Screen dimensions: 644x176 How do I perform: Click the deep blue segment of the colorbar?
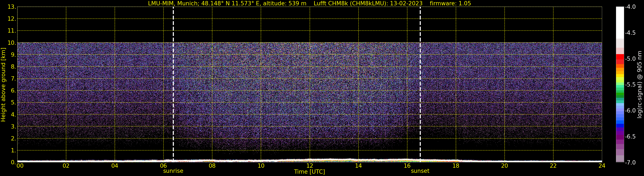click(x=620, y=126)
